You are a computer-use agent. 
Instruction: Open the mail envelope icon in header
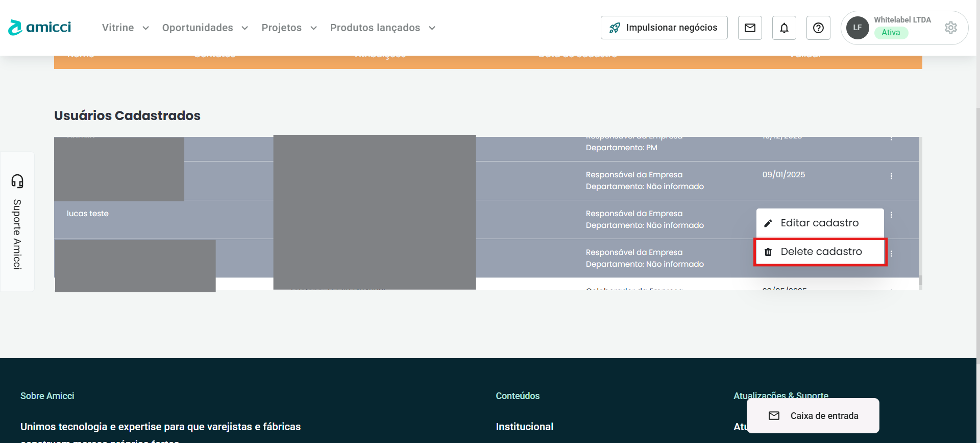[750, 28]
